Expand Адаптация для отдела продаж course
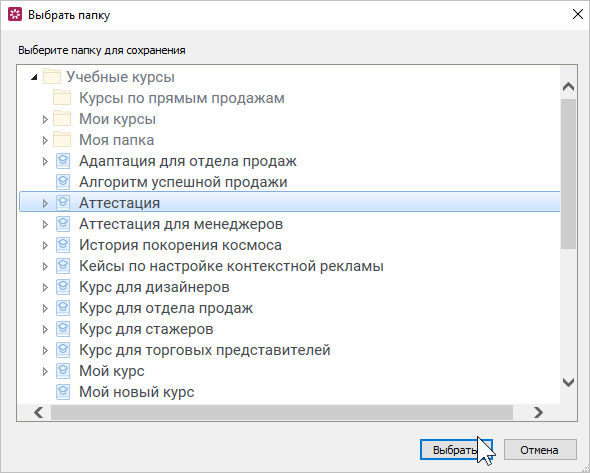 click(x=45, y=161)
